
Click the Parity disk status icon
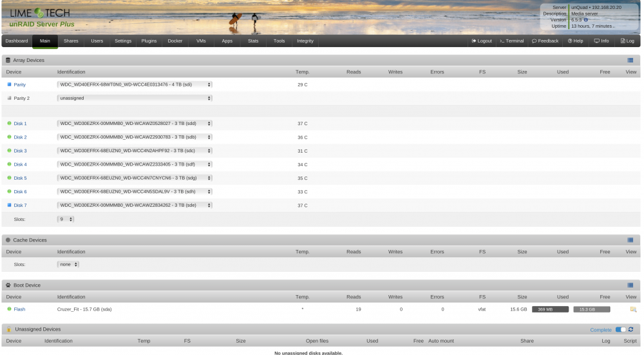[x=10, y=84]
